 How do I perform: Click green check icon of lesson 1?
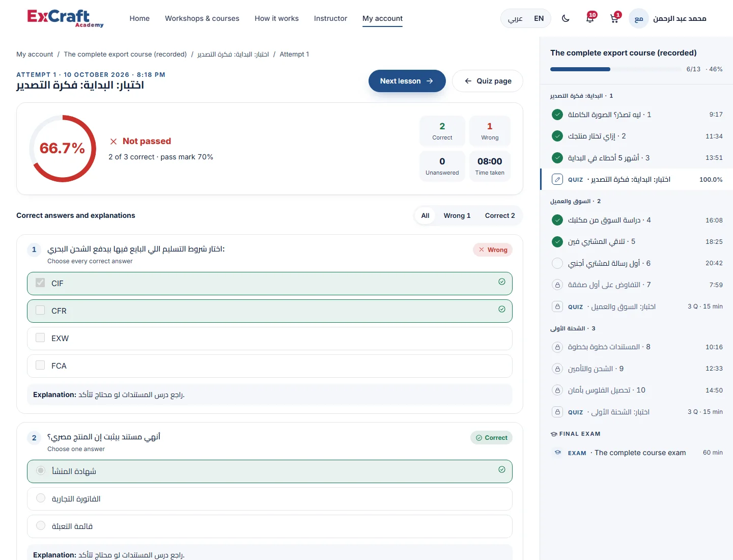[557, 115]
